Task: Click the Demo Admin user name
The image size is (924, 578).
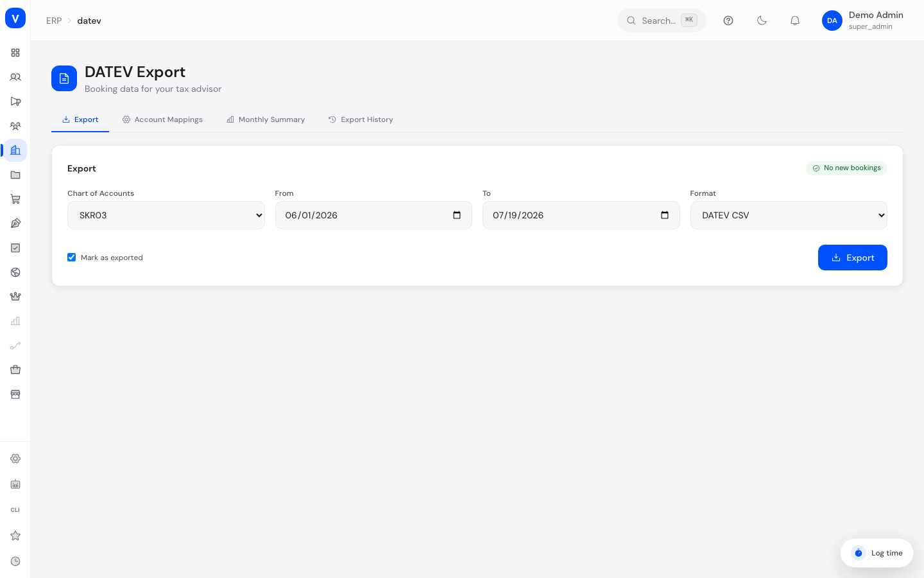Action: 876,15
